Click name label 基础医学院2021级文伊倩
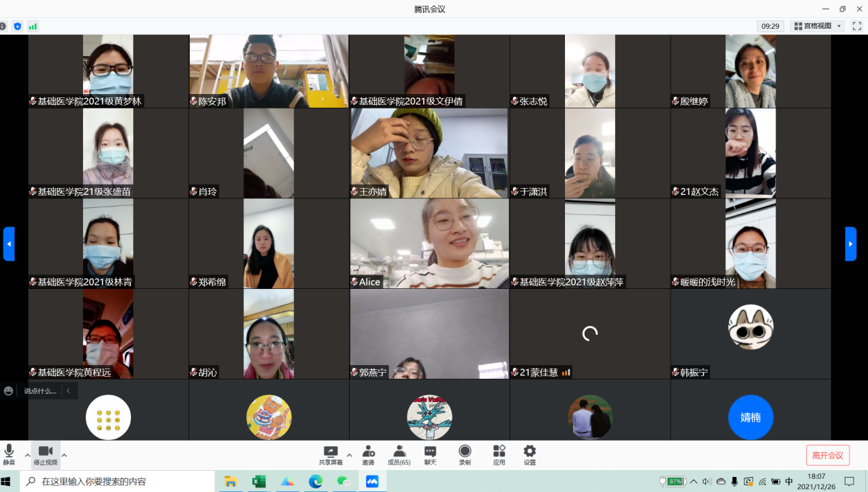This screenshot has width=868, height=492. click(x=407, y=101)
